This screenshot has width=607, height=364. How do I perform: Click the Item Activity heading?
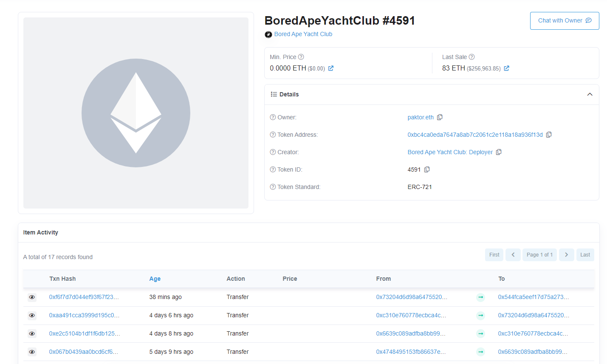tap(40, 232)
